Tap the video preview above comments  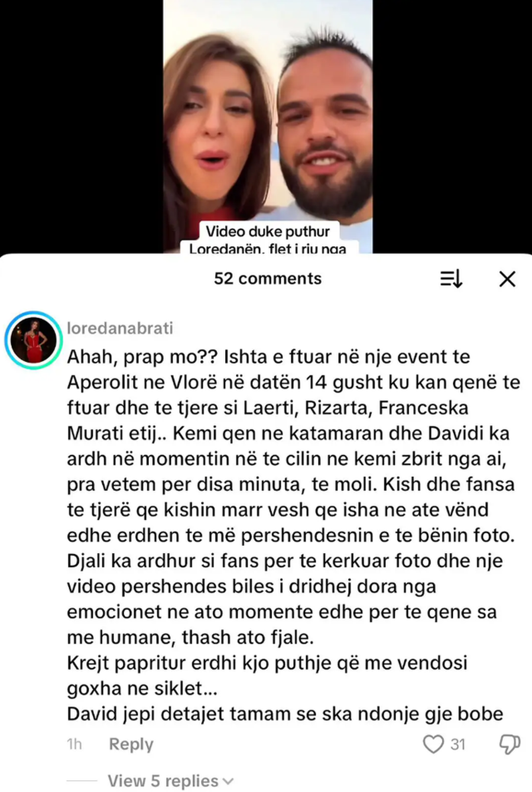point(268,127)
